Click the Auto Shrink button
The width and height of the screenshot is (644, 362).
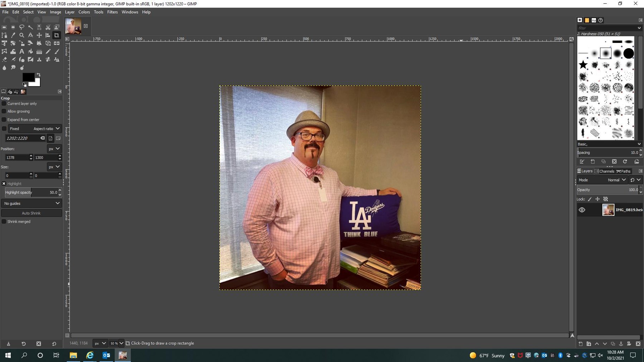(31, 213)
